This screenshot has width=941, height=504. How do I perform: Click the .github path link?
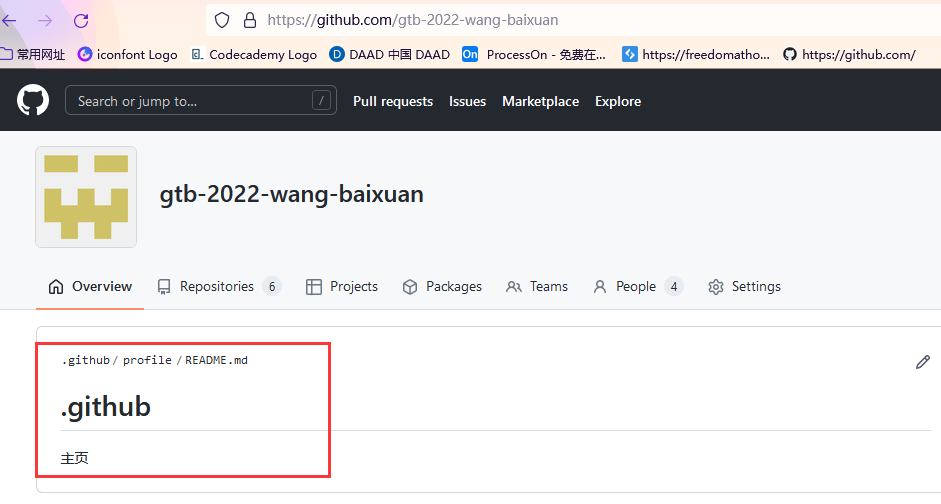tap(86, 360)
